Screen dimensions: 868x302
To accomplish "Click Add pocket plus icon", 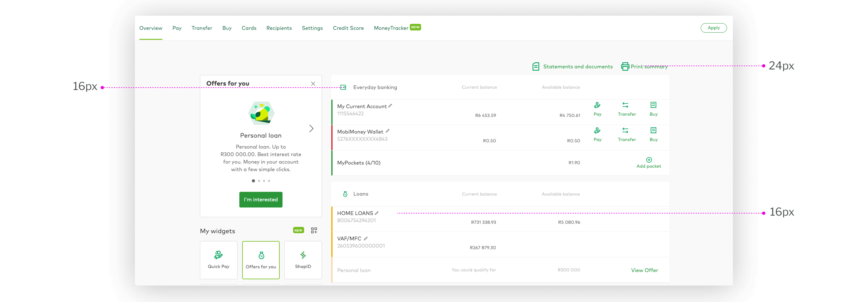I will 649,160.
